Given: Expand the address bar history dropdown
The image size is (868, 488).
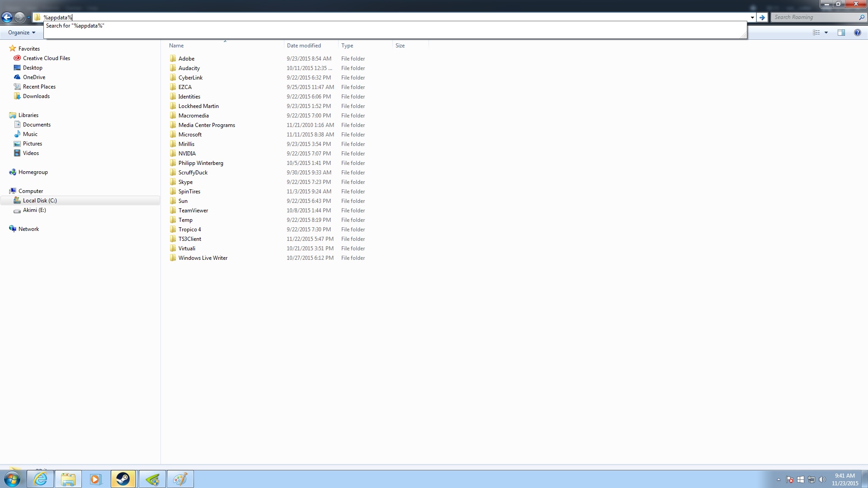Looking at the screenshot, I should pos(752,17).
